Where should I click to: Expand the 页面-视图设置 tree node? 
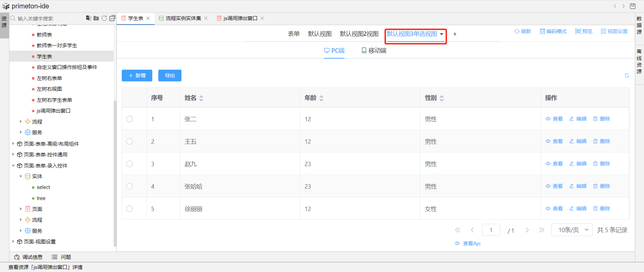[13, 242]
